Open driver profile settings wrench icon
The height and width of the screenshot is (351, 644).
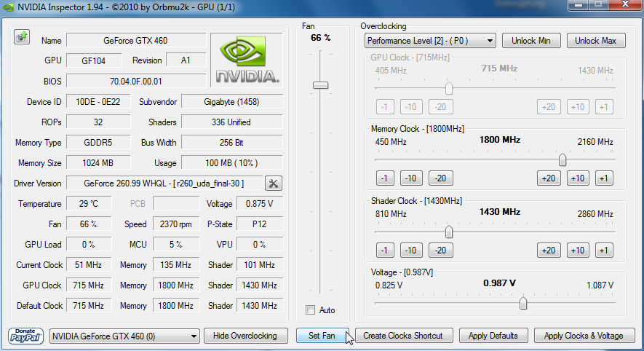point(274,184)
